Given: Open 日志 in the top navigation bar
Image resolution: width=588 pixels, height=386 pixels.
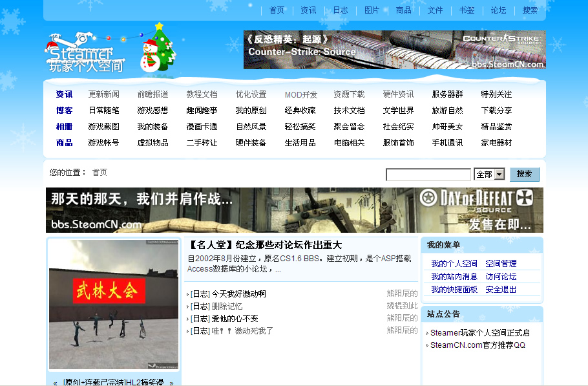Looking at the screenshot, I should (341, 10).
